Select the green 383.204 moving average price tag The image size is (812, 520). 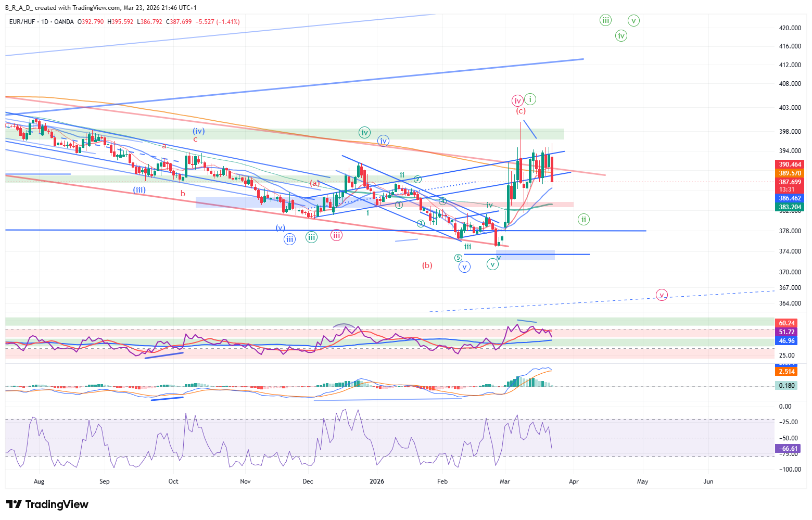(x=790, y=207)
